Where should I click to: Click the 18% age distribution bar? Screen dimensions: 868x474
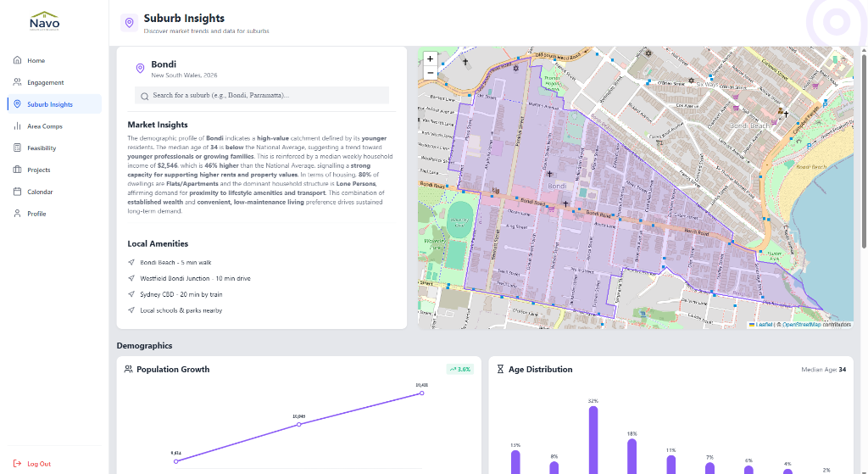click(x=632, y=457)
